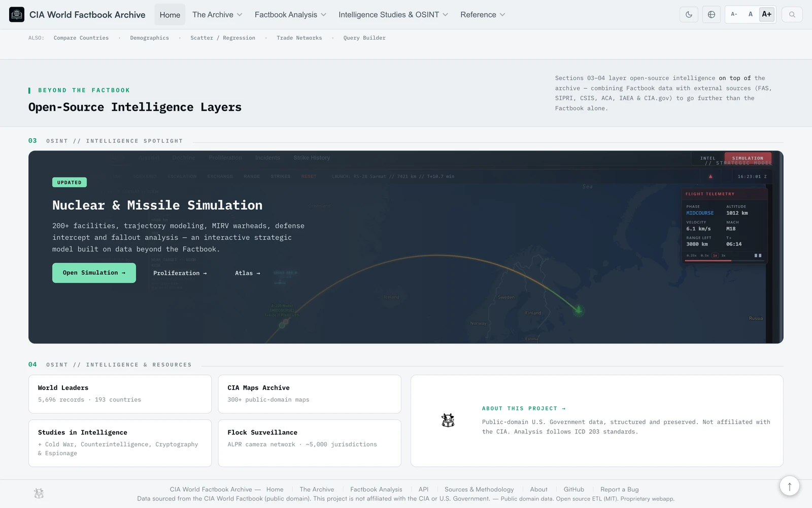Open the CIA Maps Archive card
The width and height of the screenshot is (812, 508).
pyautogui.click(x=310, y=394)
